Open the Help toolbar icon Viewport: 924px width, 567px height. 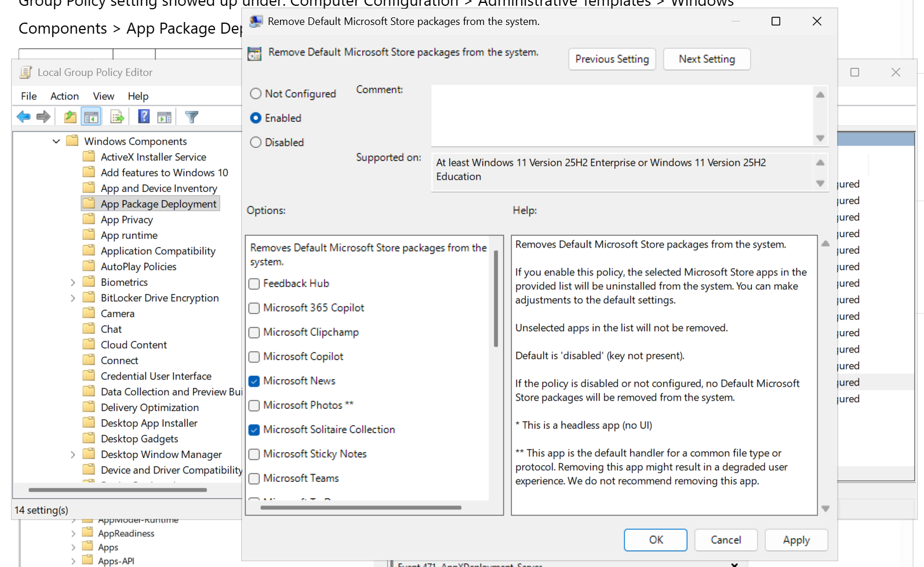tap(144, 117)
